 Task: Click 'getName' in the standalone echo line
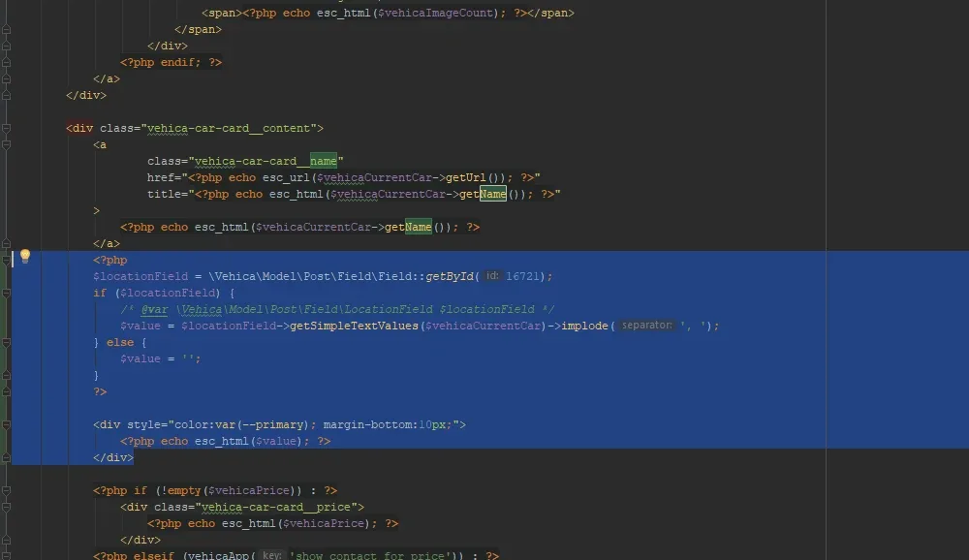(408, 227)
